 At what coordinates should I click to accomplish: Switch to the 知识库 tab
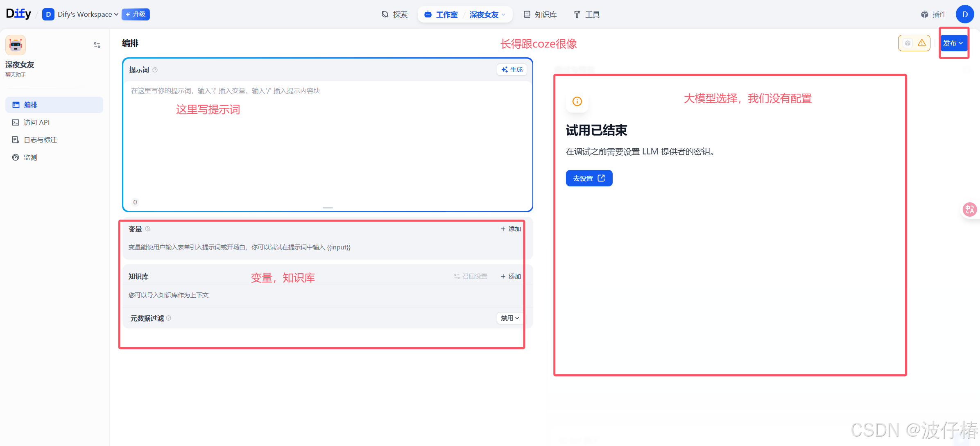tap(545, 14)
